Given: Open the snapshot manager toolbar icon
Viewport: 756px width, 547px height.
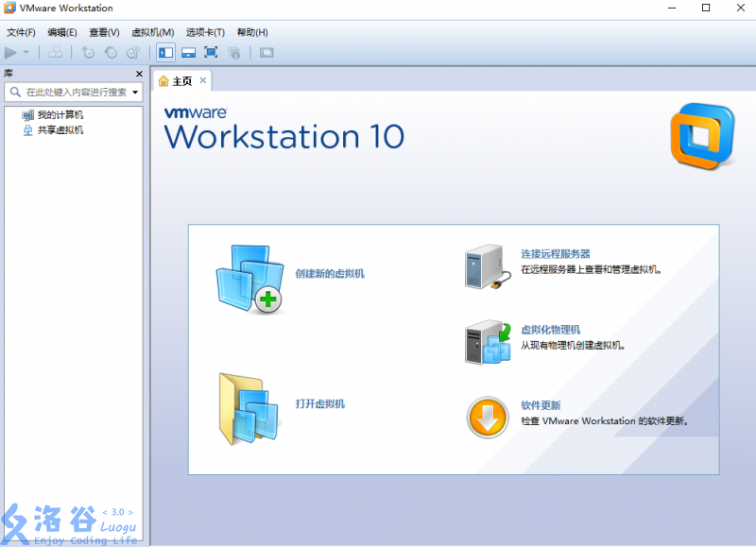Looking at the screenshot, I should click(133, 52).
